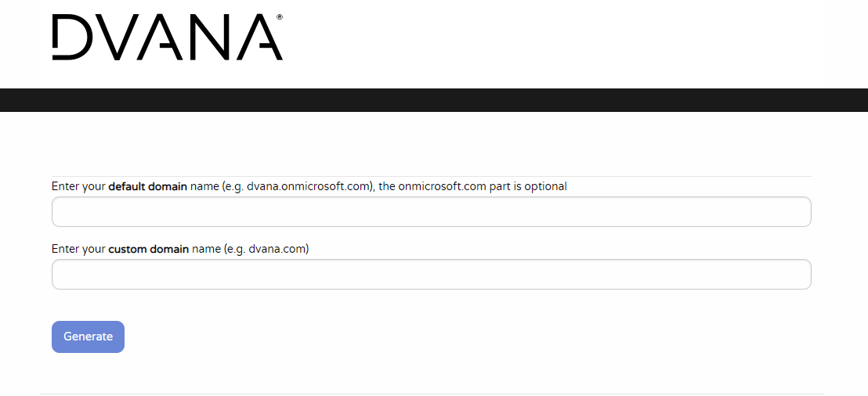Click the "dvana.com" example in the custom label
Viewport: 868px width, 396px height.
277,249
